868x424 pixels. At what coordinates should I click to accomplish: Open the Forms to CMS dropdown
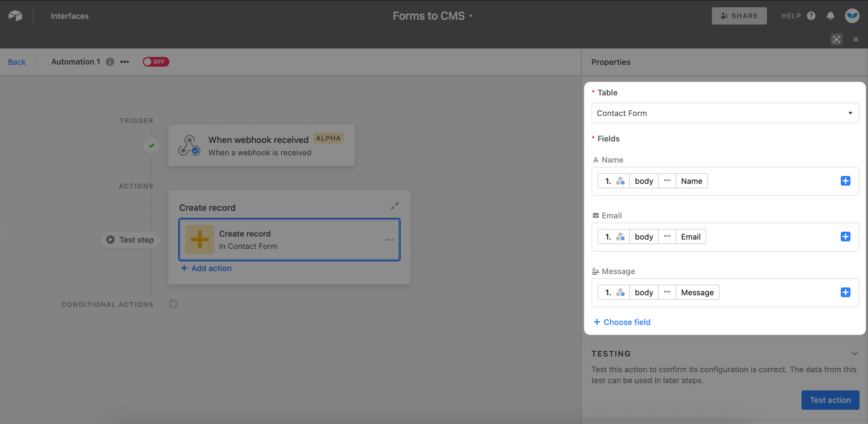(x=471, y=15)
